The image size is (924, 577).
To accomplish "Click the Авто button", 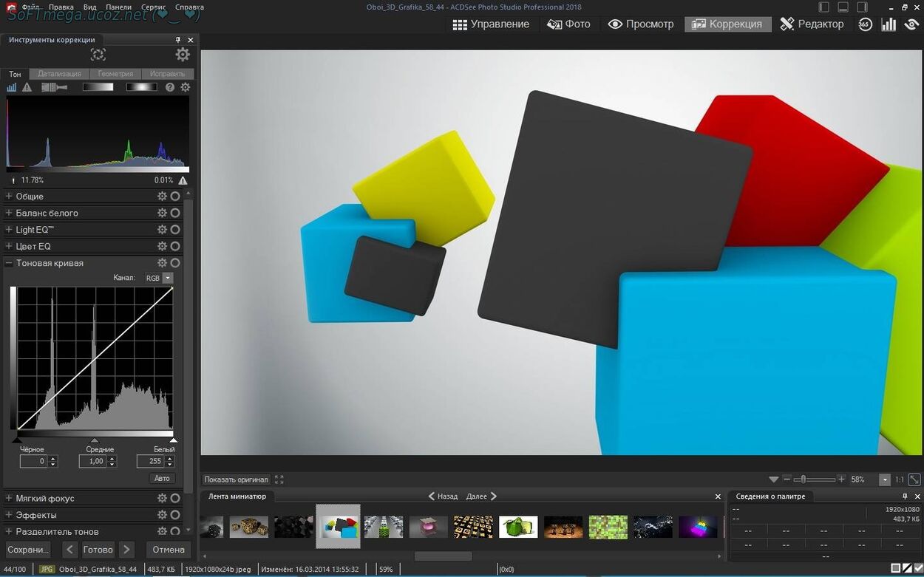I will tap(162, 478).
